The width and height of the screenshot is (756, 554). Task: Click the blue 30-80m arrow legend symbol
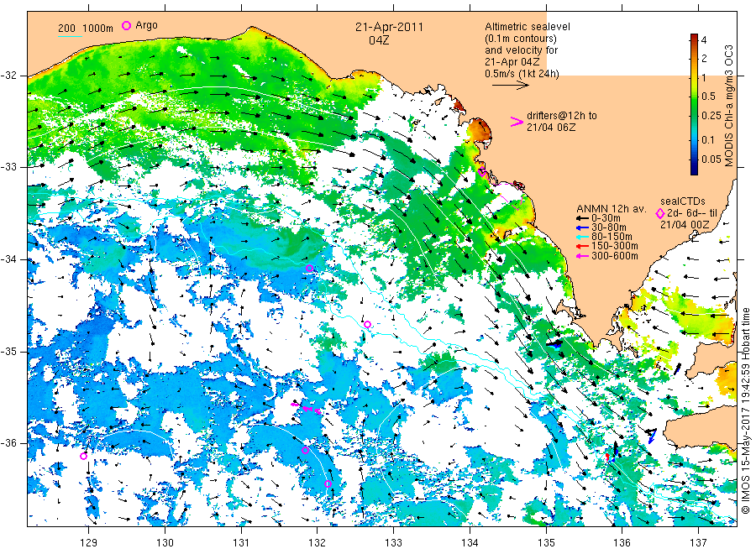[x=582, y=227]
